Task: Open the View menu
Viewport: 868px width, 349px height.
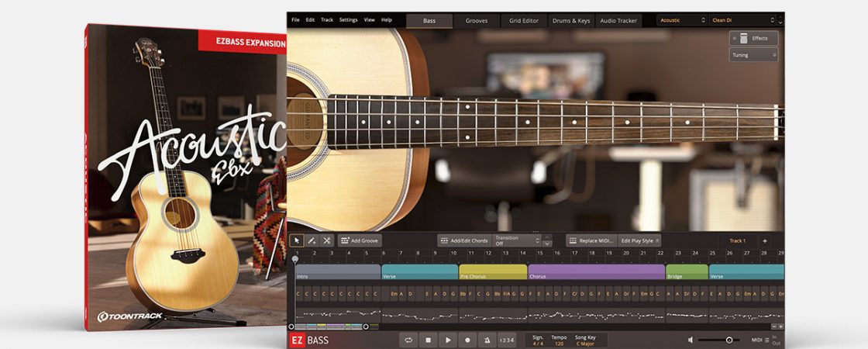Action: [x=369, y=20]
